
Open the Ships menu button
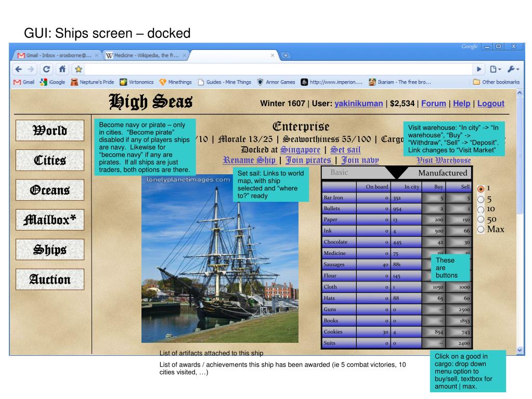coord(50,250)
